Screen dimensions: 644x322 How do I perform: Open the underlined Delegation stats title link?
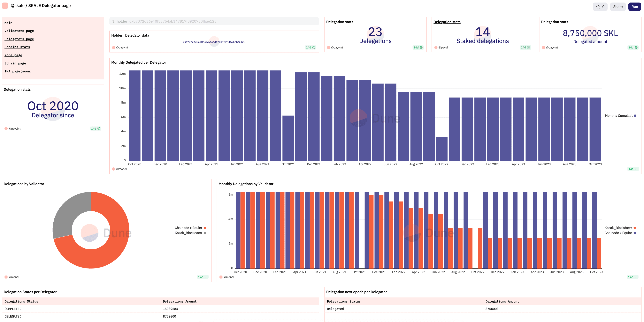click(447, 22)
